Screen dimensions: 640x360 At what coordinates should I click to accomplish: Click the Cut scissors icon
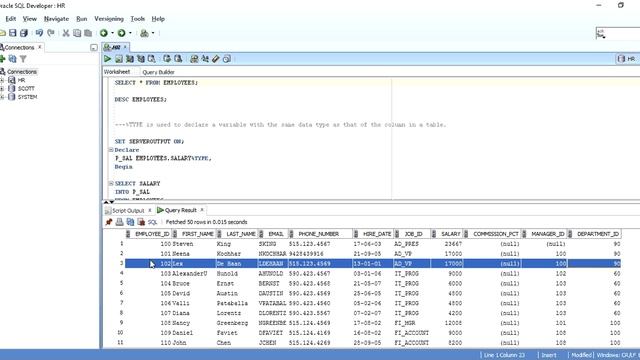pos(66,33)
